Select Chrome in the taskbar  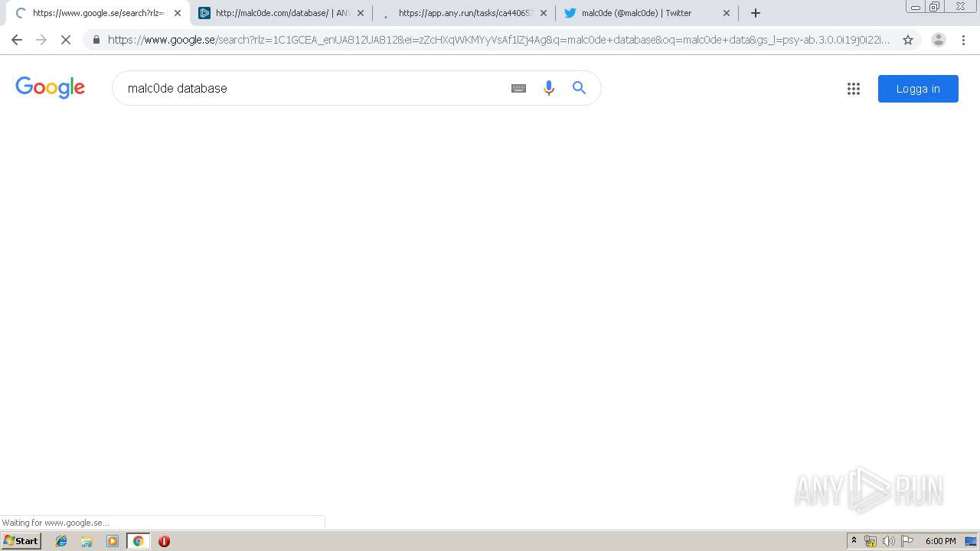pyautogui.click(x=138, y=541)
